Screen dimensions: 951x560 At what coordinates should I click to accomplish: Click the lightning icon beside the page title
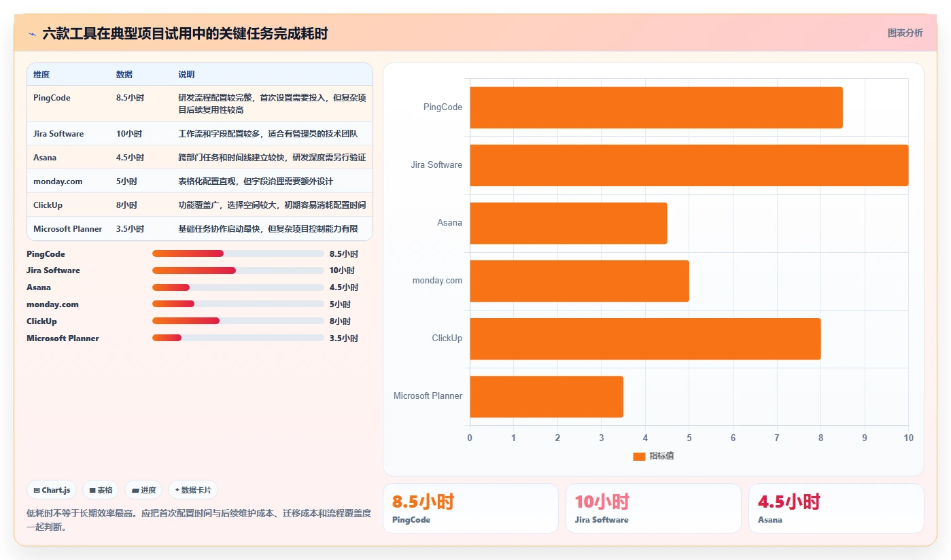coord(32,34)
